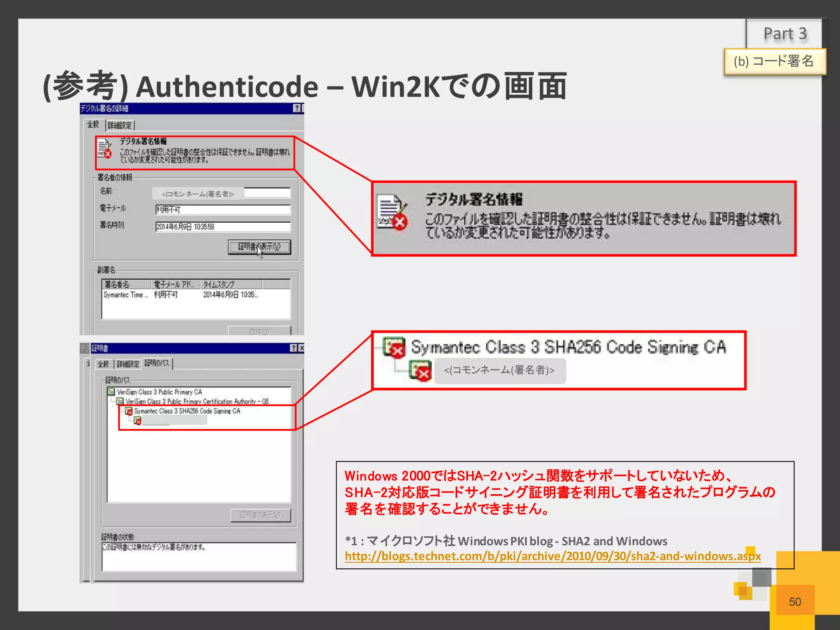
Task: Click the invalid leaf certificate icon in path tree
Action: [137, 420]
